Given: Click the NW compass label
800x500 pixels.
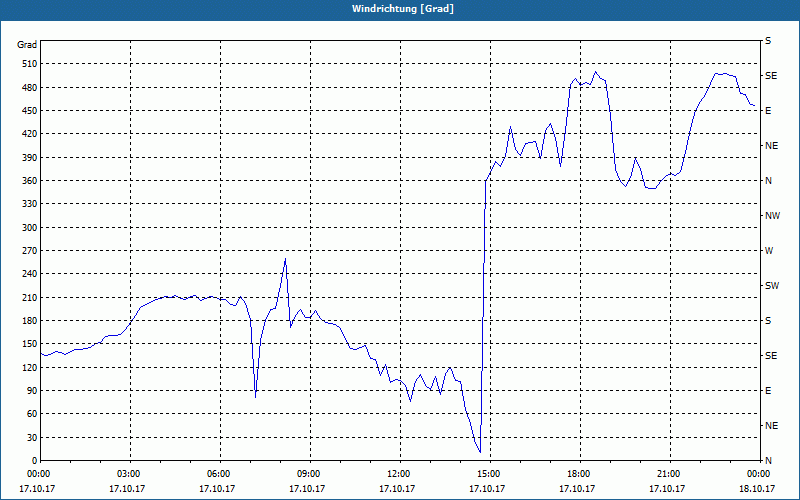Looking at the screenshot, I should 773,216.
